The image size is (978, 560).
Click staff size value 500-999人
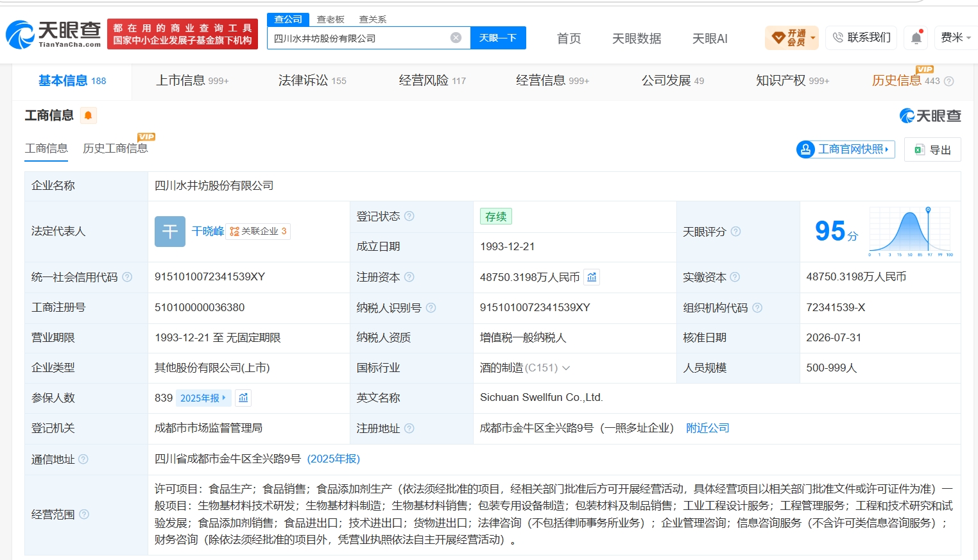pos(832,368)
